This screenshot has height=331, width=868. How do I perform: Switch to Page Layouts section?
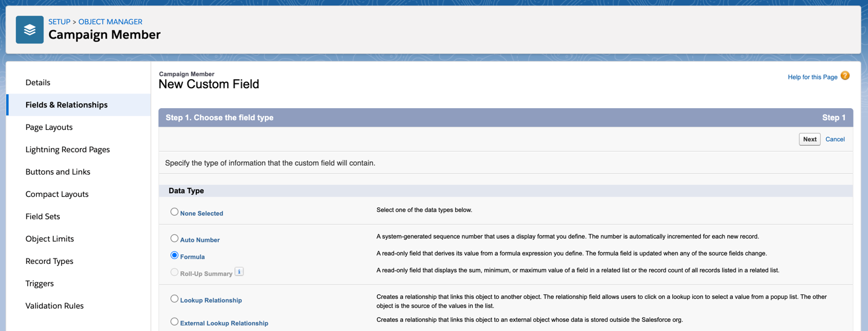pyautogui.click(x=49, y=127)
